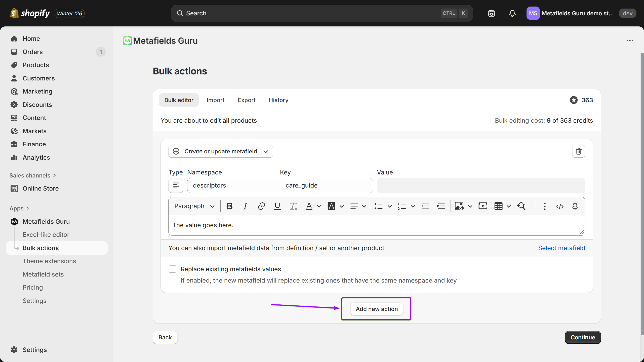Switch to the History tab
The height and width of the screenshot is (362, 644).
point(278,100)
